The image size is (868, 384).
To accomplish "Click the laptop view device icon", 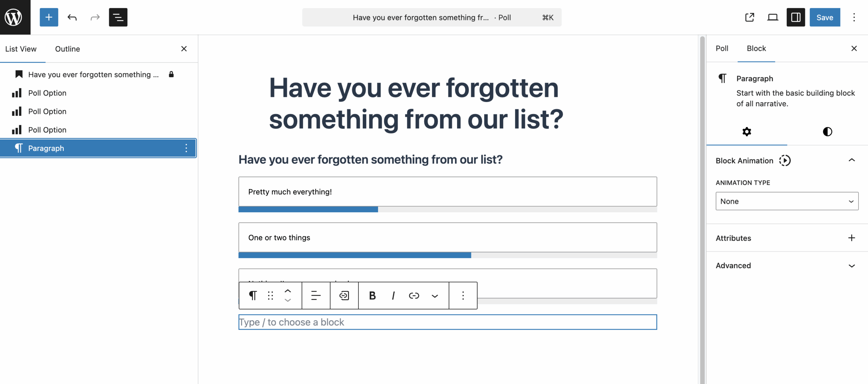I will click(772, 17).
